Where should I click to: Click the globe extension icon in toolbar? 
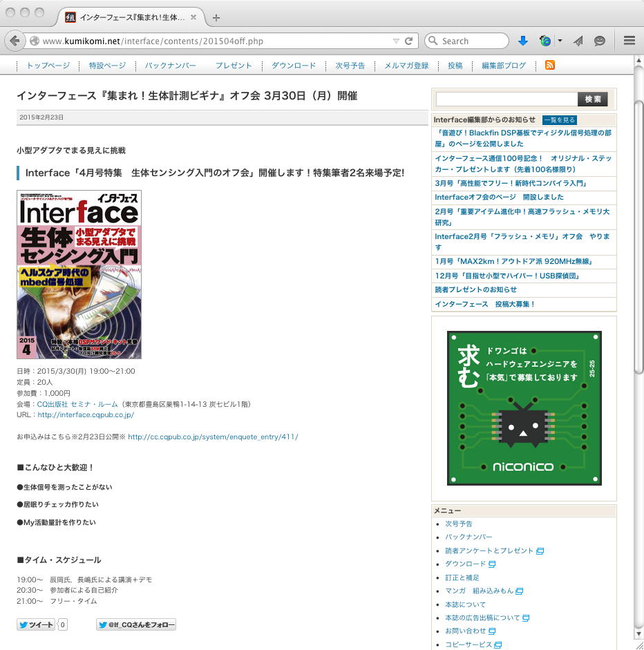pyautogui.click(x=545, y=41)
